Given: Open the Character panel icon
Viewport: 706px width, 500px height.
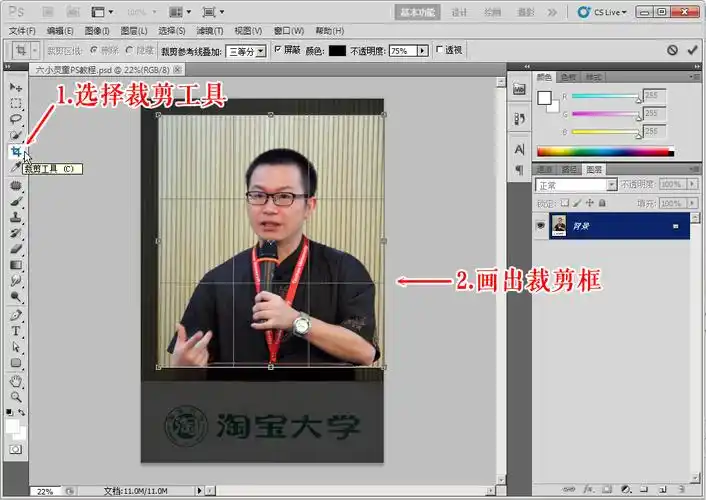Looking at the screenshot, I should point(519,149).
